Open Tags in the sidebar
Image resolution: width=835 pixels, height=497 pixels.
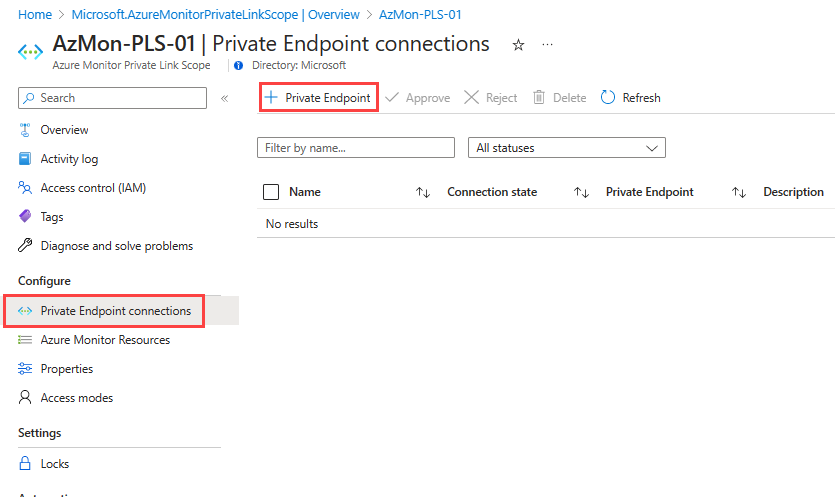tap(52, 217)
